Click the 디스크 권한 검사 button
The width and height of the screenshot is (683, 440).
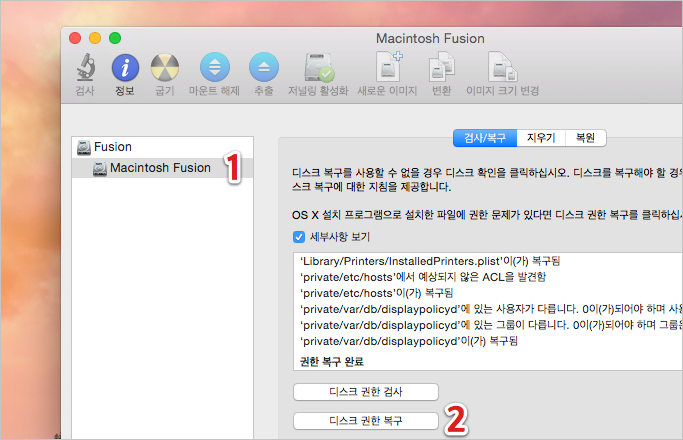[366, 392]
